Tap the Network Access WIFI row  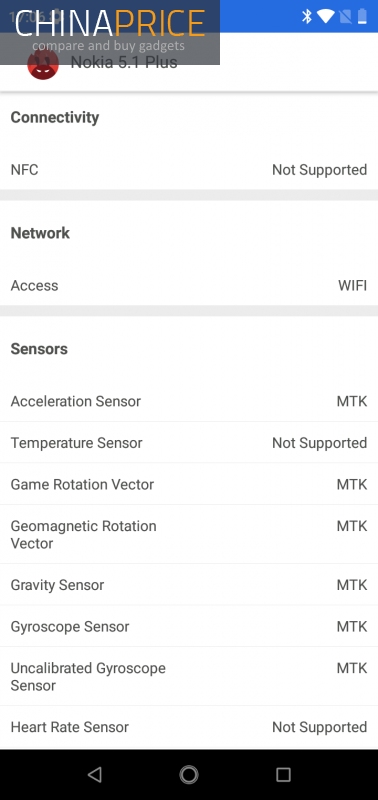coord(189,285)
